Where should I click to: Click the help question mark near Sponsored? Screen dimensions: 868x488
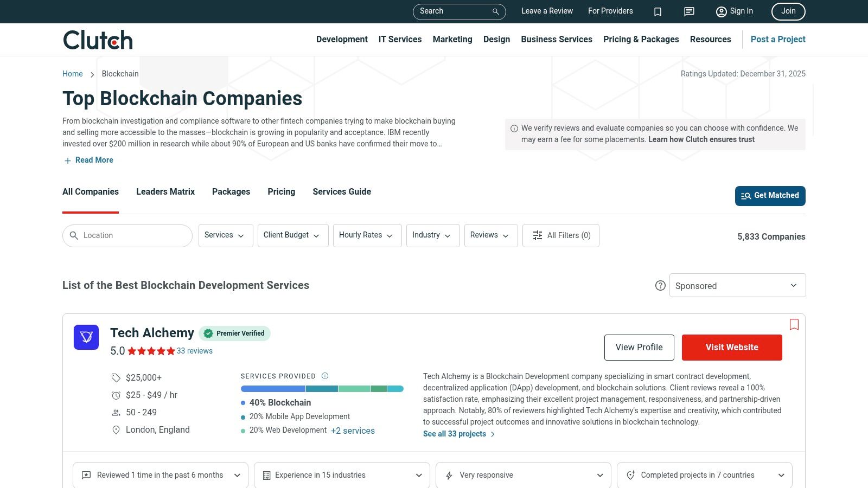point(660,285)
